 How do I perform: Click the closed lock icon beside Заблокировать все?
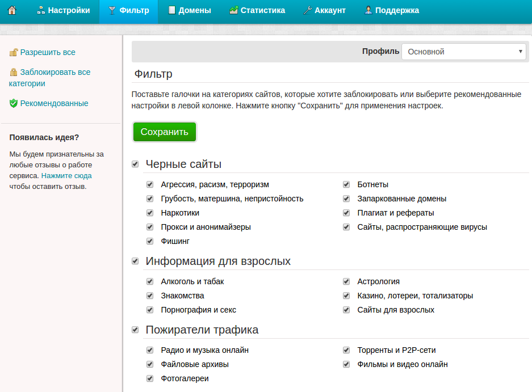(13, 72)
